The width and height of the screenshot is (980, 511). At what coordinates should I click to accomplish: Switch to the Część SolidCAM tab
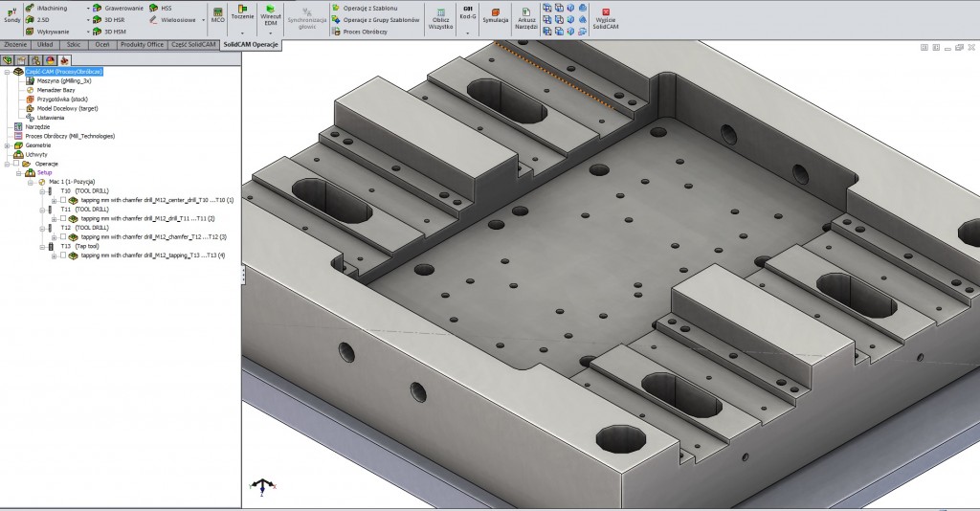(x=193, y=44)
